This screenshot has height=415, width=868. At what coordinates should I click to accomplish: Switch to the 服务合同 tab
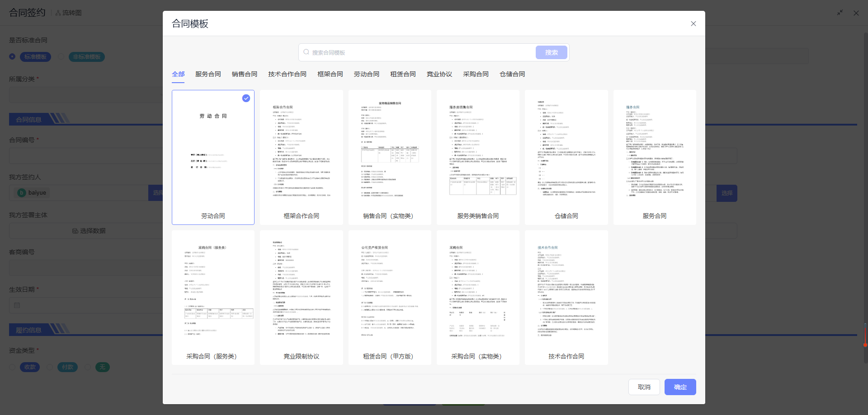(x=208, y=74)
